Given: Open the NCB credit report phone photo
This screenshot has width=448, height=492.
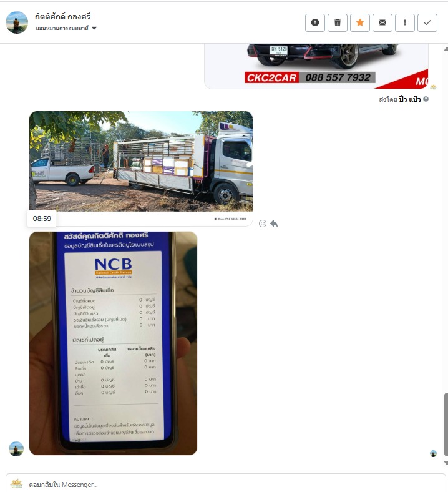Looking at the screenshot, I should 113,343.
